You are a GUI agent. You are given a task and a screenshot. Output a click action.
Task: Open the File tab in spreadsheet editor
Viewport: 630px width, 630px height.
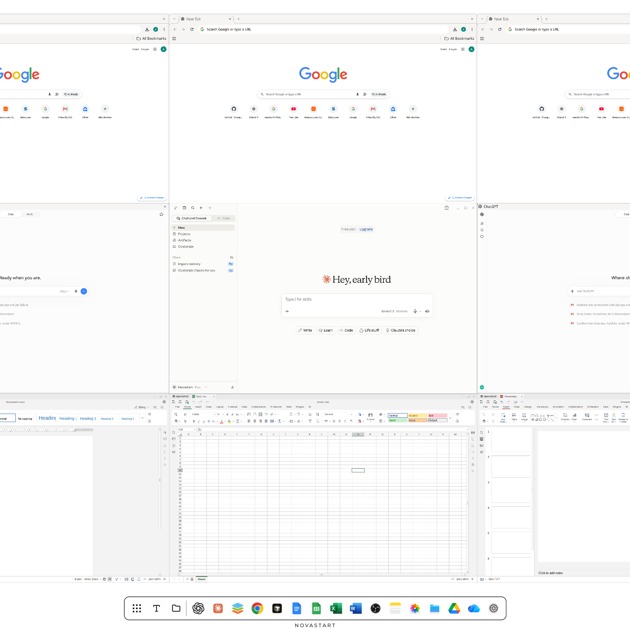pos(177,407)
